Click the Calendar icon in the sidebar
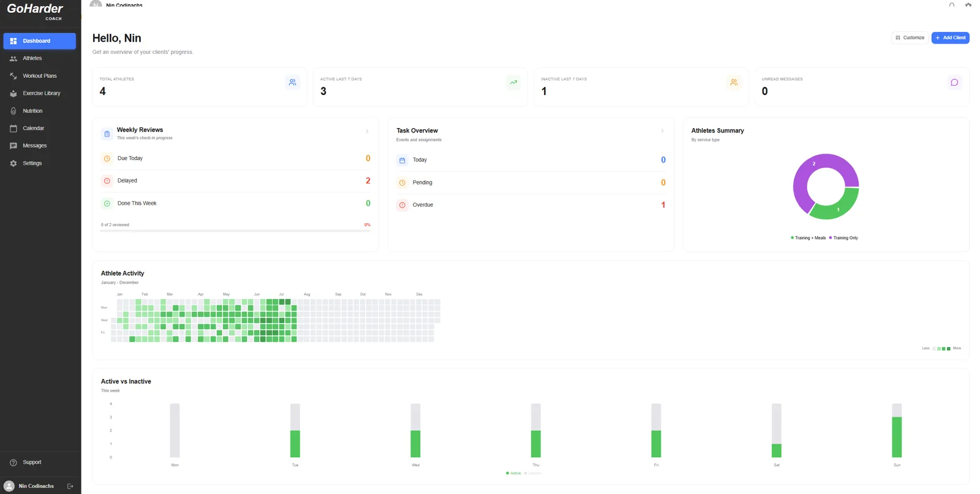The image size is (980, 494). [13, 129]
